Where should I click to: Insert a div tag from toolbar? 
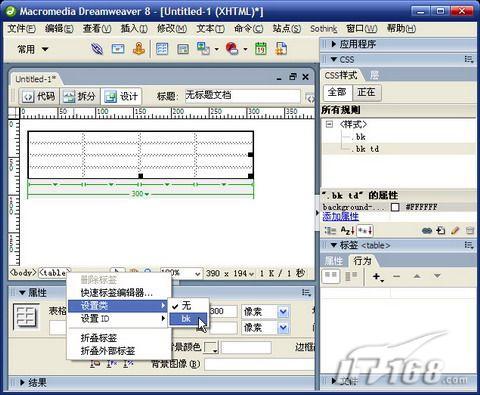point(183,49)
